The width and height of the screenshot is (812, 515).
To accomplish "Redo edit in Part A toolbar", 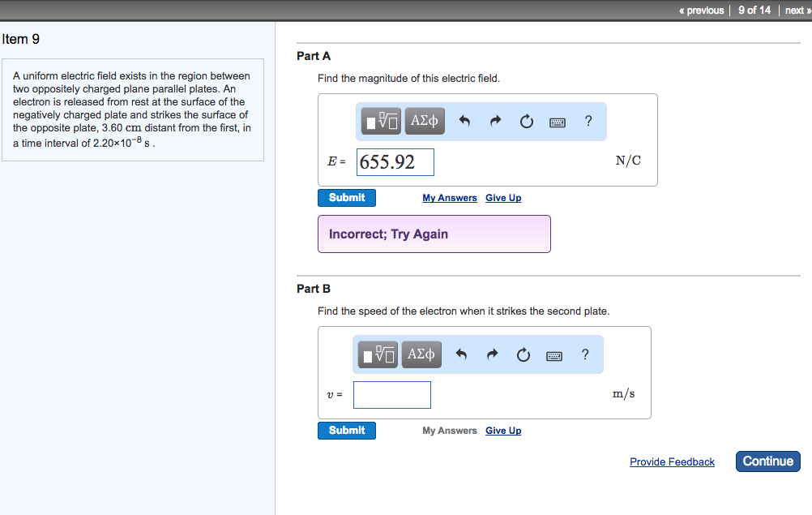I will coord(496,121).
